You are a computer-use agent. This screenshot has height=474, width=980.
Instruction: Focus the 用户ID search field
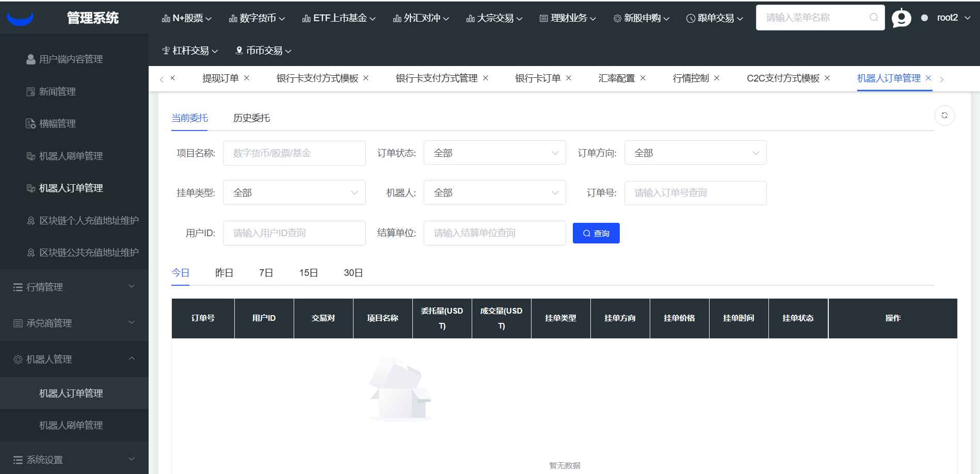(294, 233)
